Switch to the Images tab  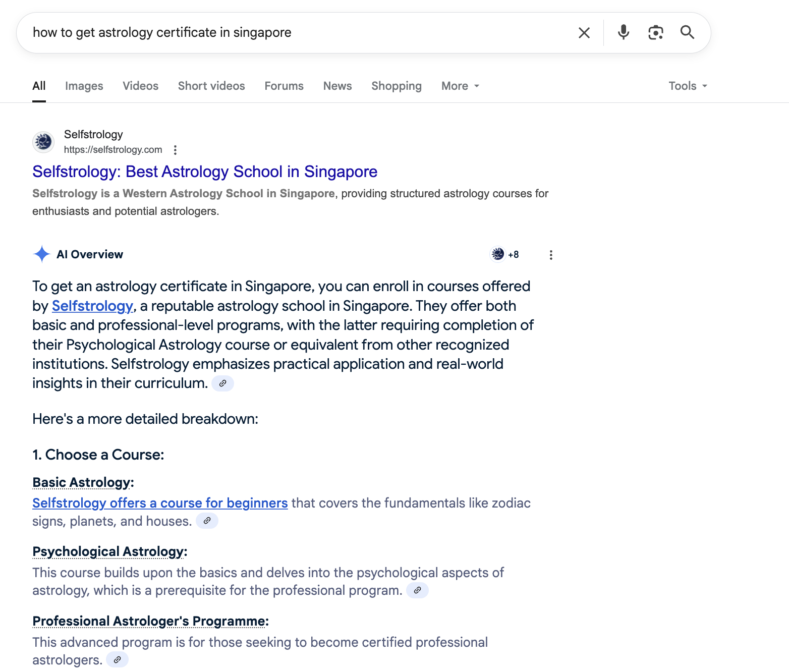coord(84,86)
